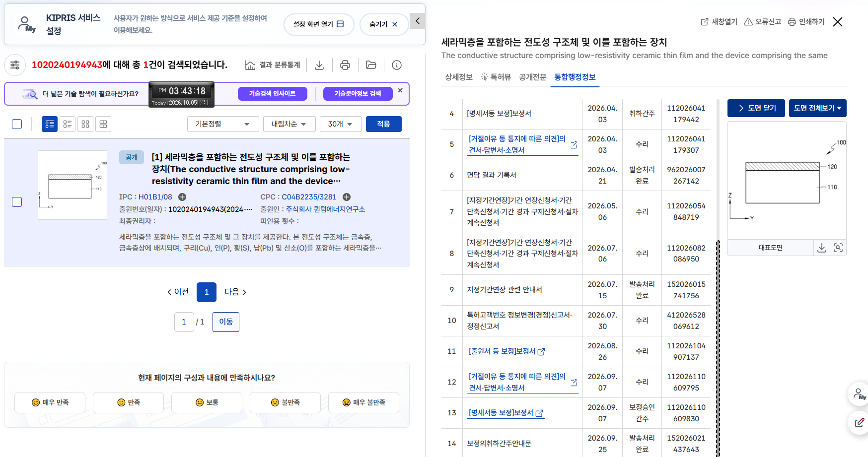868x457 pixels.
Task: Click the download results icon
Action: click(319, 65)
